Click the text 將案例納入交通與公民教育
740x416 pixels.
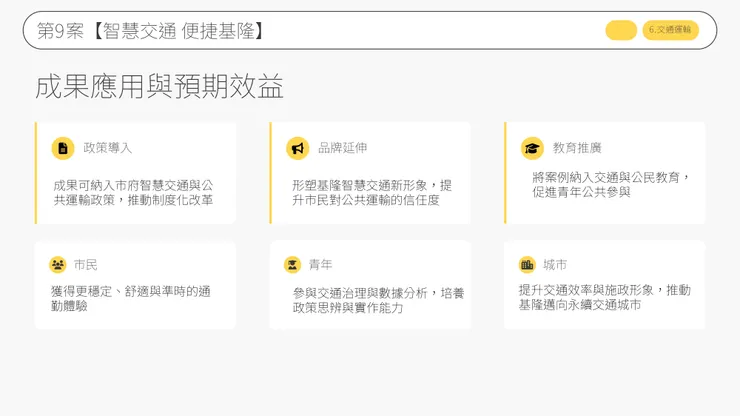pos(606,178)
